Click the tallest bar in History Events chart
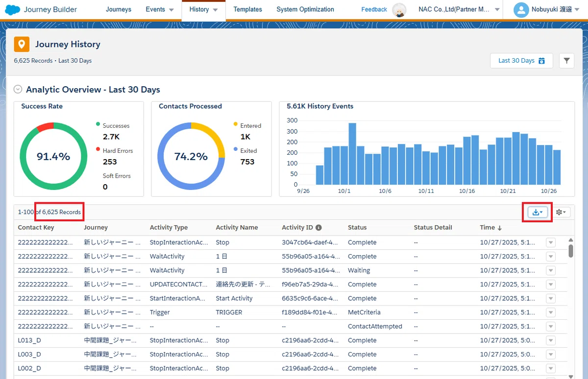 pyautogui.click(x=352, y=154)
